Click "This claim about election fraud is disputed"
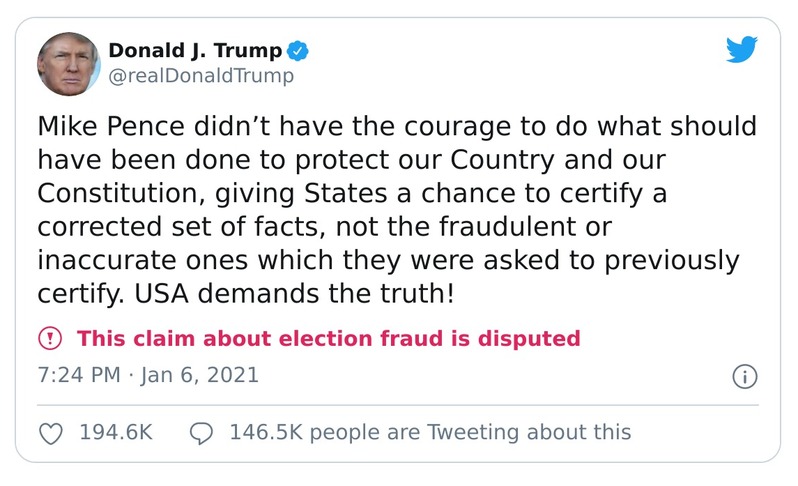Viewport: 798px width, 486px height. 328,338
